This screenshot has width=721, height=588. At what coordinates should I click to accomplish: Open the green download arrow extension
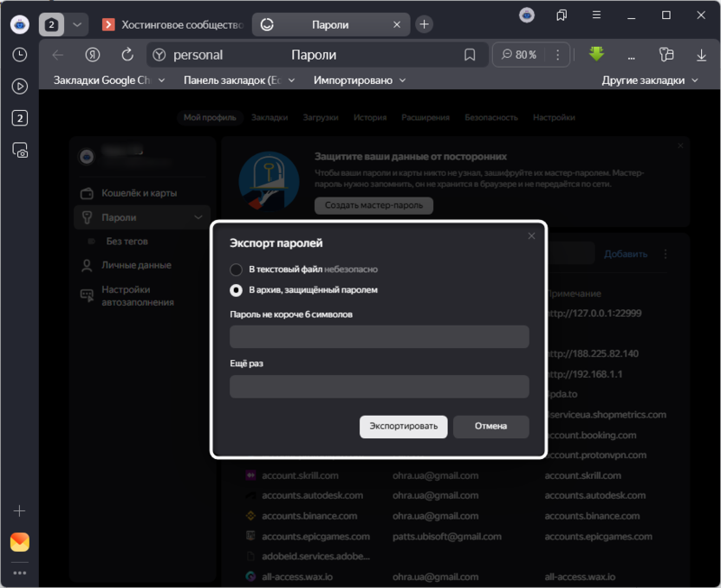(596, 54)
